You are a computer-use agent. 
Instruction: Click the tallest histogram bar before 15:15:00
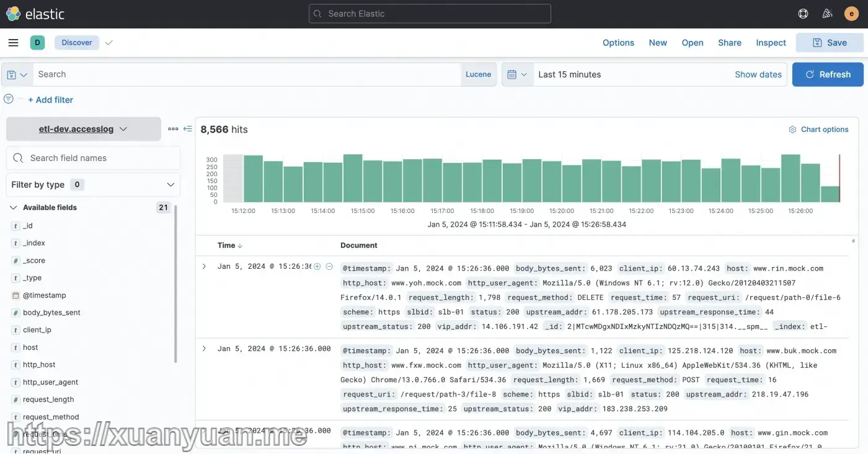click(353, 178)
